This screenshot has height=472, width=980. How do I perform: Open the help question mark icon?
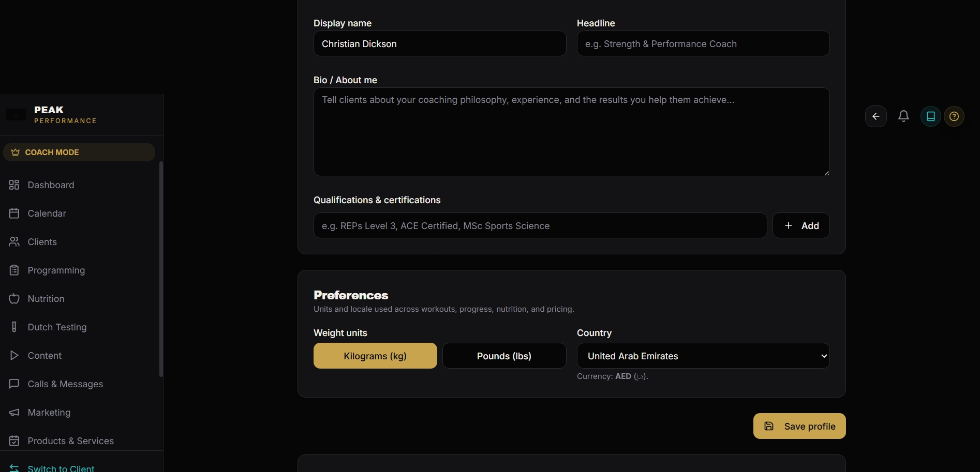click(954, 116)
